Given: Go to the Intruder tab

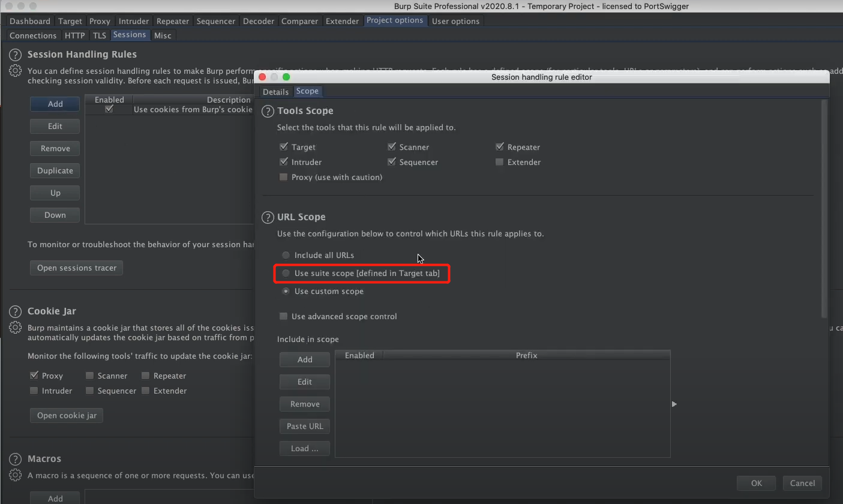Looking at the screenshot, I should pos(134,21).
